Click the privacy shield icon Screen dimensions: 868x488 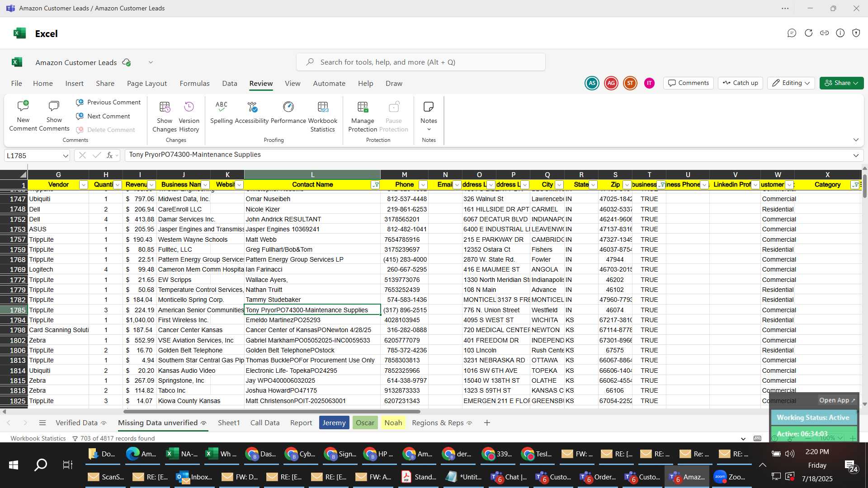tap(856, 33)
